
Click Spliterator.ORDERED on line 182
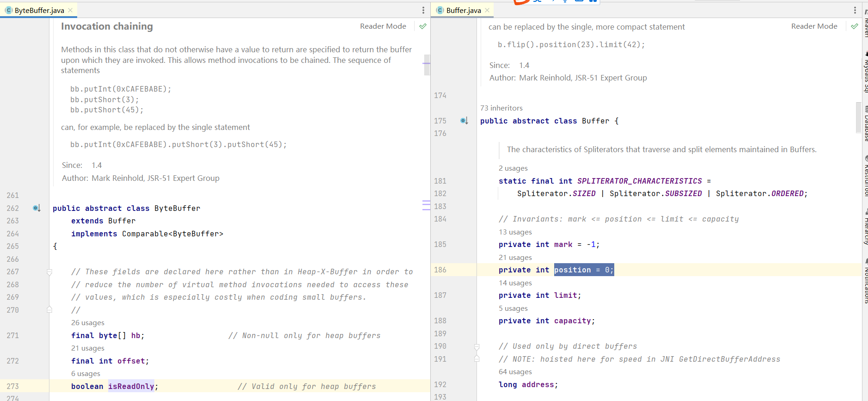(759, 194)
